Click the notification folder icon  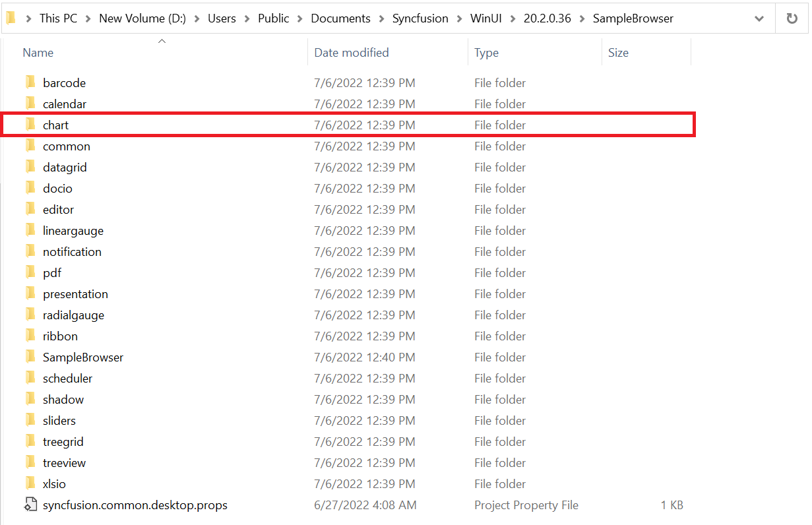pyautogui.click(x=30, y=251)
